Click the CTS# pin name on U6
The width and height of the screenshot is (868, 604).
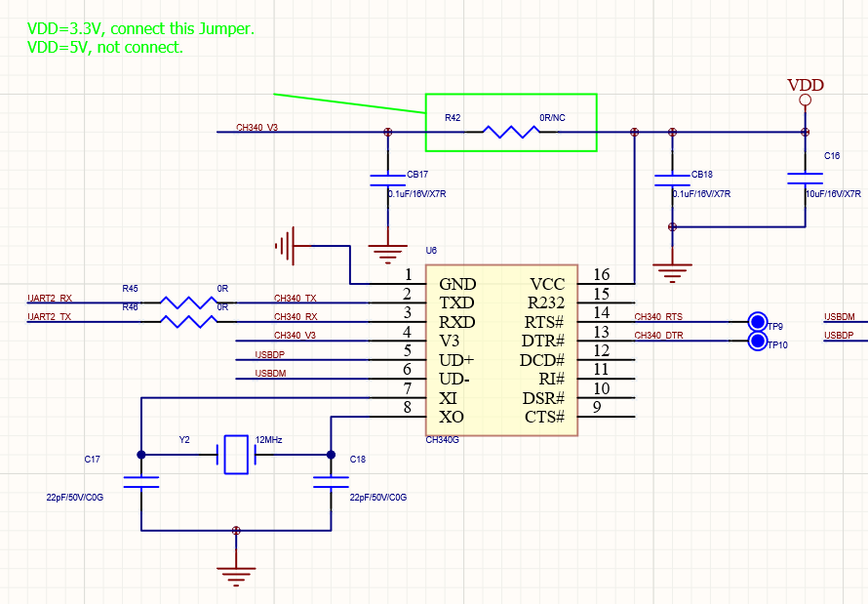point(545,417)
